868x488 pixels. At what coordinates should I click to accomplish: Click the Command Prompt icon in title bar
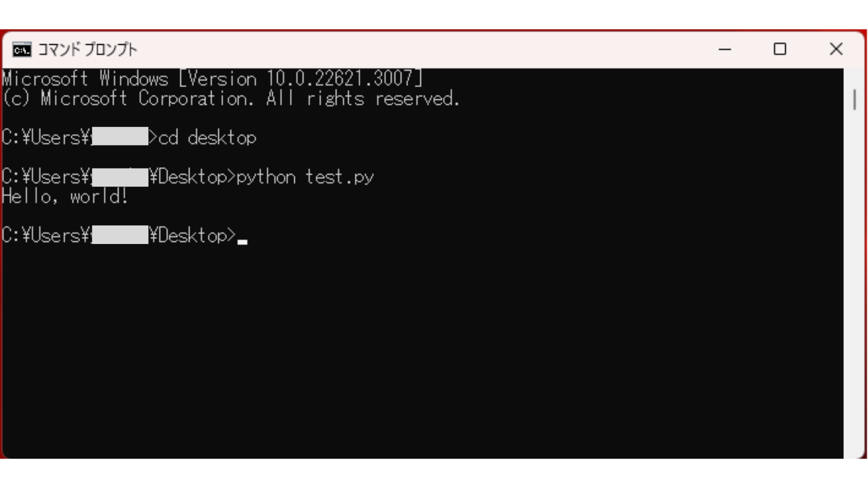pos(22,50)
